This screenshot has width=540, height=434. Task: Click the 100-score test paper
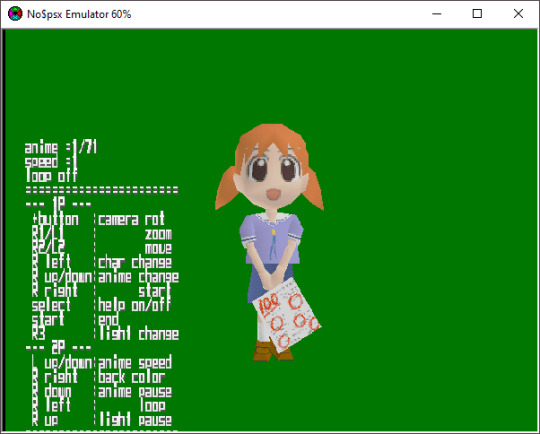point(287,315)
